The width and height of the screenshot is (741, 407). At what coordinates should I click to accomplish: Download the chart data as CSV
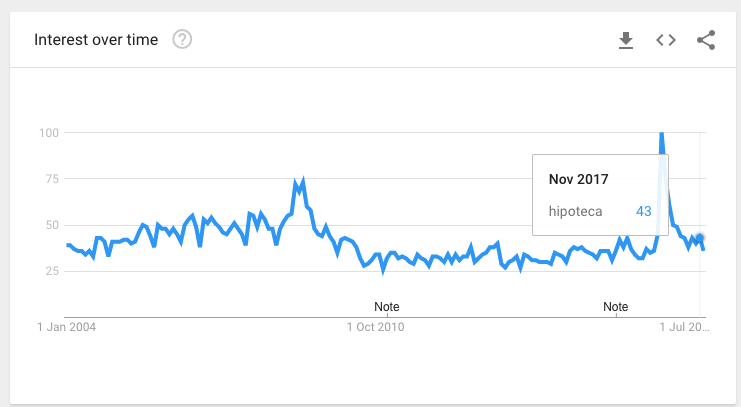[x=626, y=40]
